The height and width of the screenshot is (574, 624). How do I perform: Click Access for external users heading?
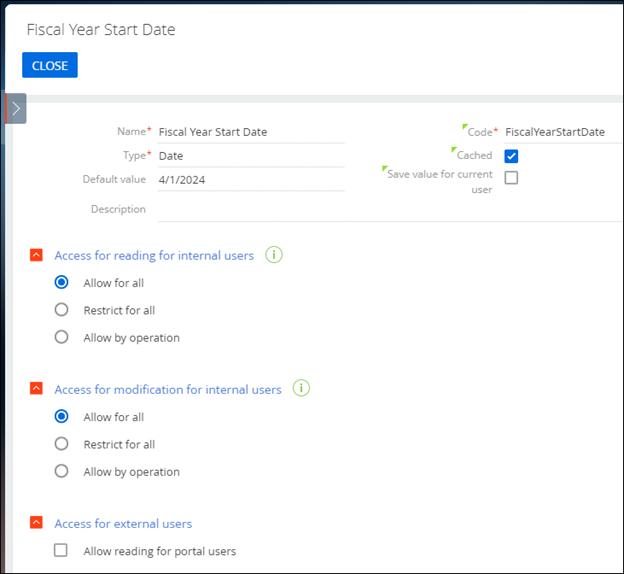coord(123,523)
